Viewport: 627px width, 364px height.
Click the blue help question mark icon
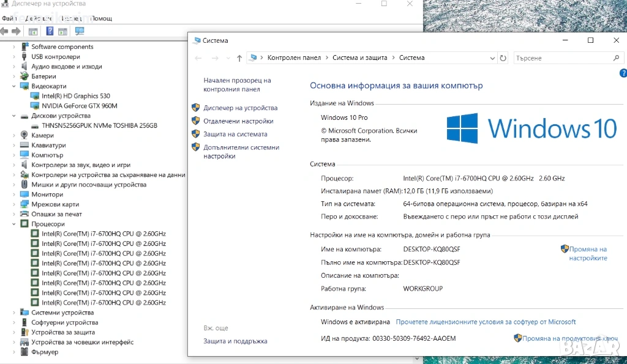click(x=623, y=73)
